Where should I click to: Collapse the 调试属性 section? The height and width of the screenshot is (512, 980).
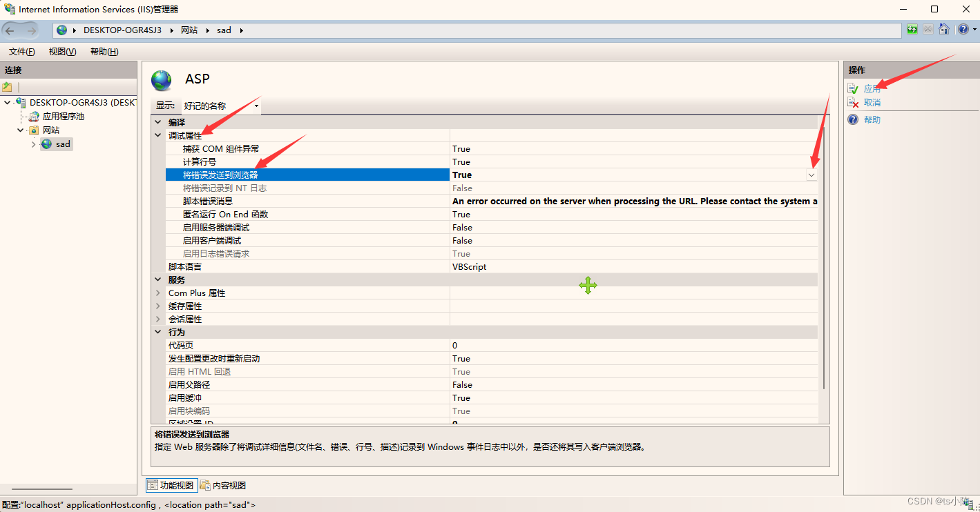click(x=157, y=135)
